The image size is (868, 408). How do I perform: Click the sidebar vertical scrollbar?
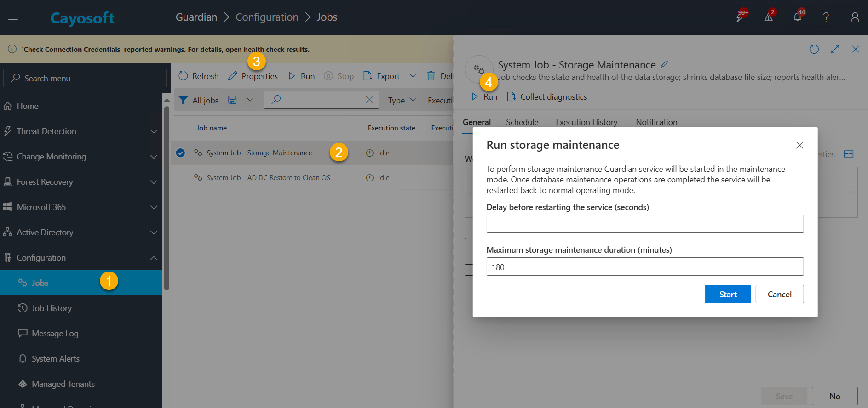point(167,198)
